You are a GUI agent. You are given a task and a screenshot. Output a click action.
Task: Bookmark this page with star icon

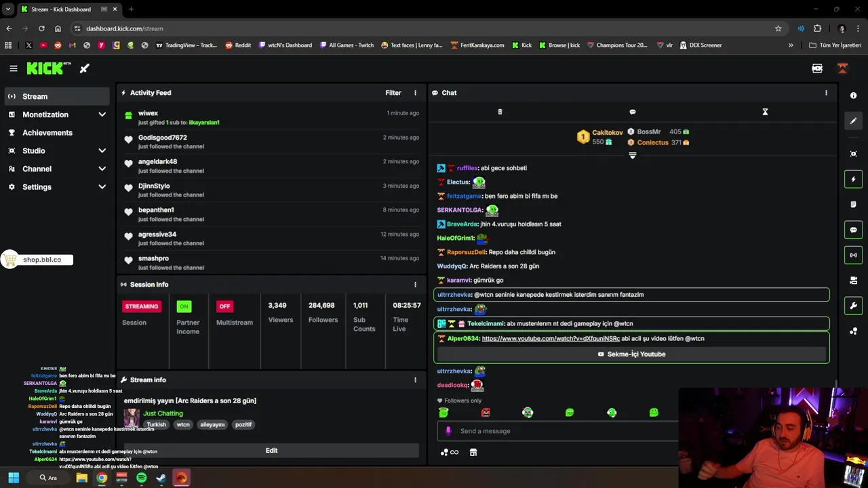click(x=778, y=28)
